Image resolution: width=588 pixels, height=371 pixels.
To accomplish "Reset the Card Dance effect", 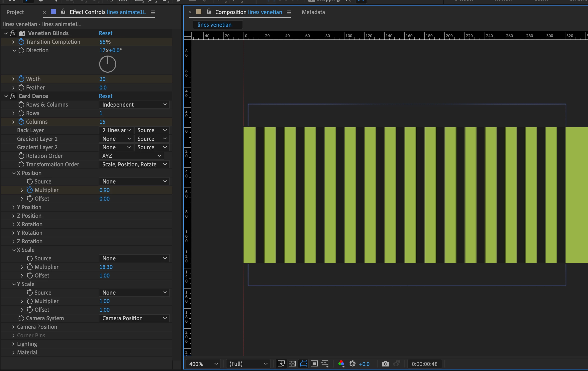I will [105, 96].
